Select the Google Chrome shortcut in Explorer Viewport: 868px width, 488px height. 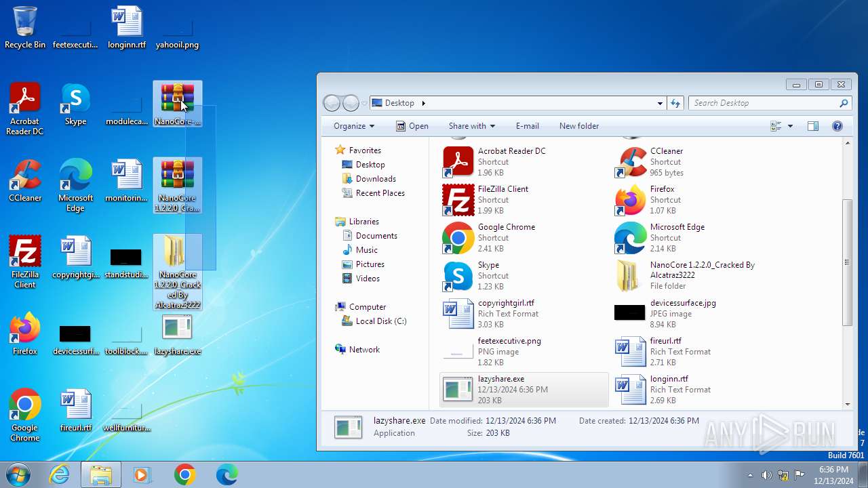click(x=524, y=238)
